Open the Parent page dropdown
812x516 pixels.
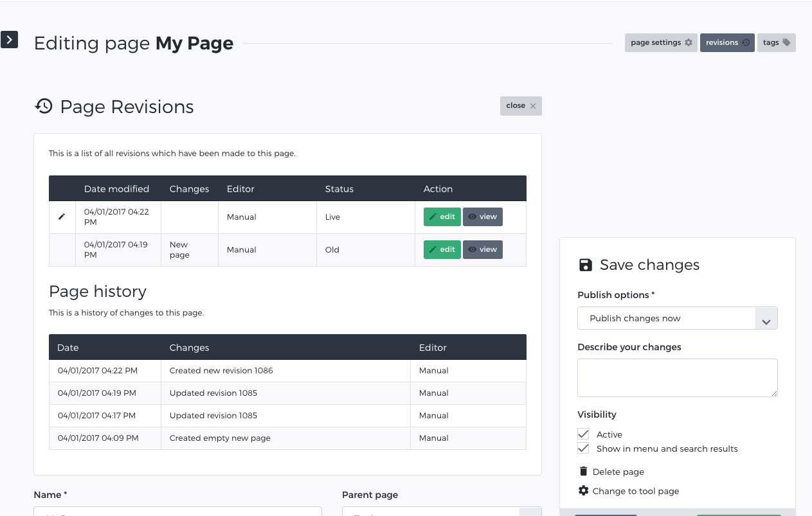point(442,512)
